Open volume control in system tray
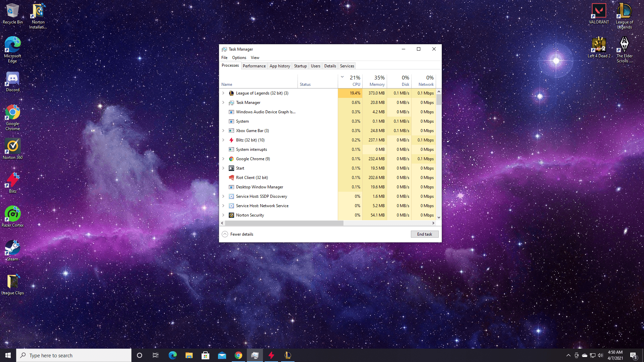Image resolution: width=644 pixels, height=362 pixels. (600, 355)
